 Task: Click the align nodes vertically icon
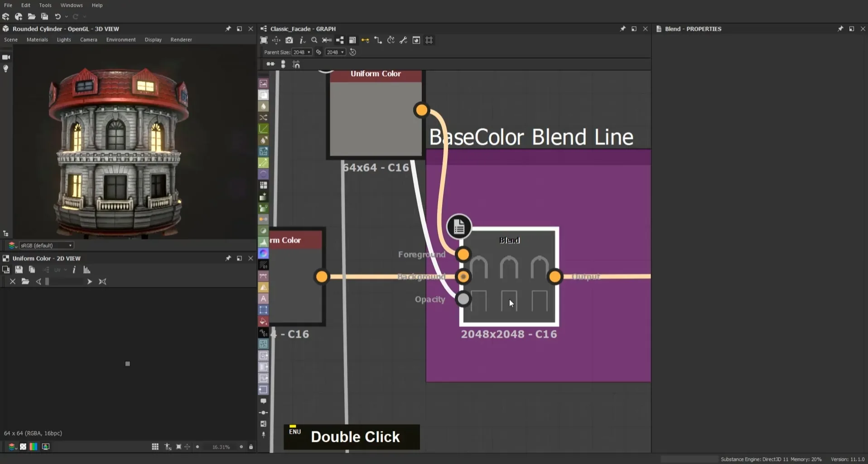[x=283, y=64]
